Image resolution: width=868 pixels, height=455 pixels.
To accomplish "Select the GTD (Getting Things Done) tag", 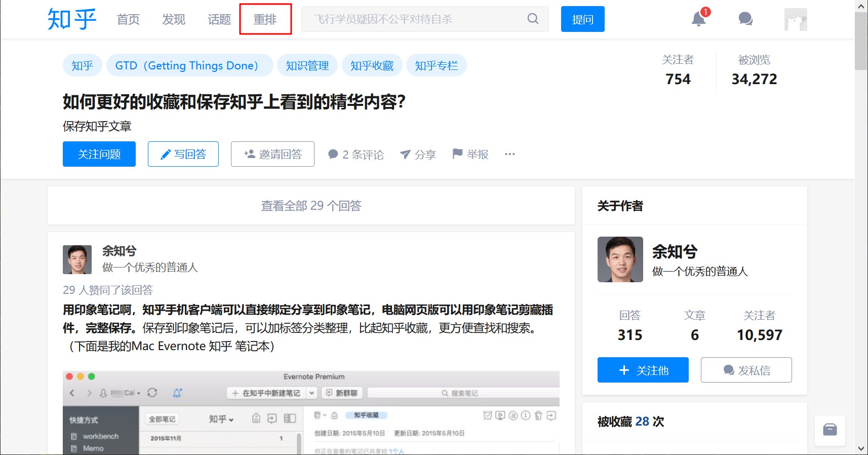I will pyautogui.click(x=189, y=65).
